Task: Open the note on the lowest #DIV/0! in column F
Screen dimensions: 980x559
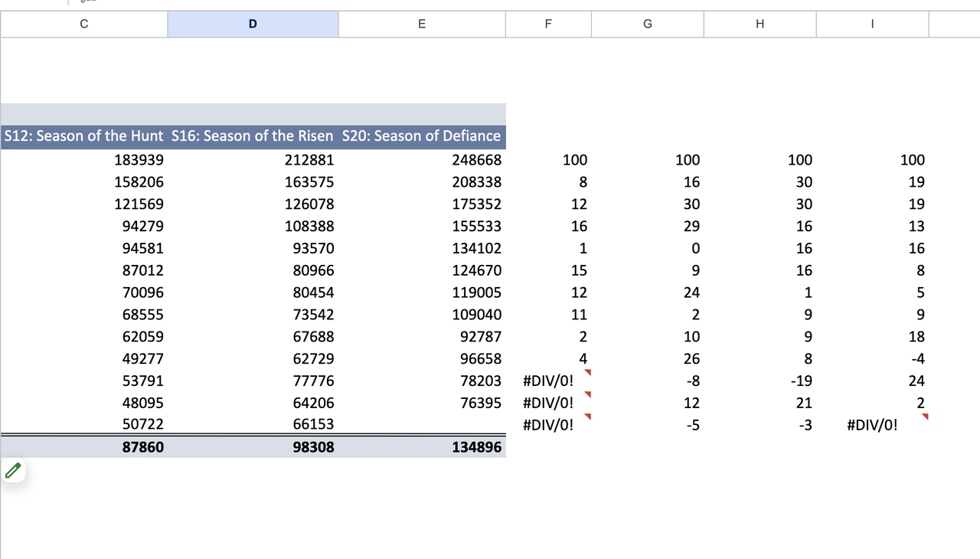Action: tap(587, 417)
